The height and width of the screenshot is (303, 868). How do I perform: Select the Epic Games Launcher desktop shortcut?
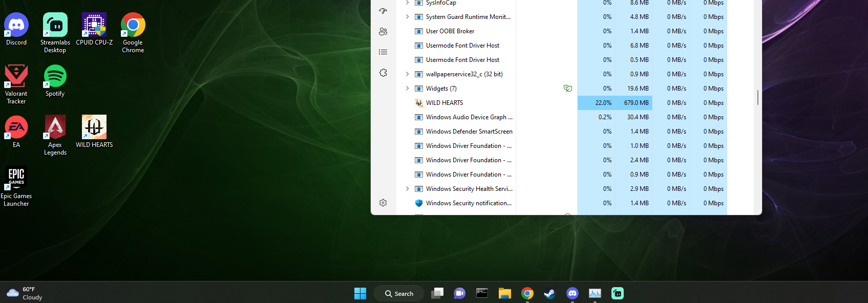(16, 186)
